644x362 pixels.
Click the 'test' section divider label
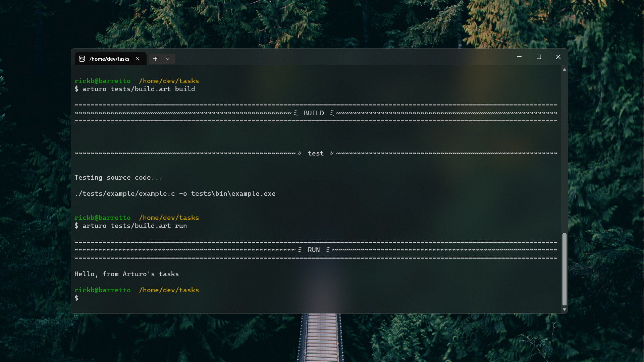(316, 154)
